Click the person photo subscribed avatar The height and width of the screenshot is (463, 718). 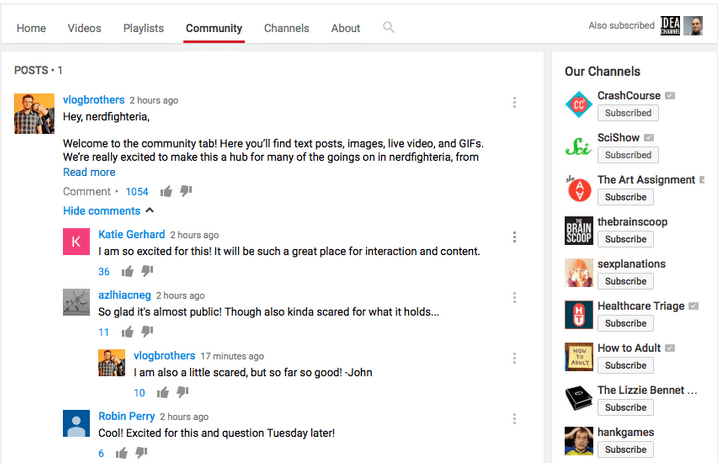click(x=693, y=26)
